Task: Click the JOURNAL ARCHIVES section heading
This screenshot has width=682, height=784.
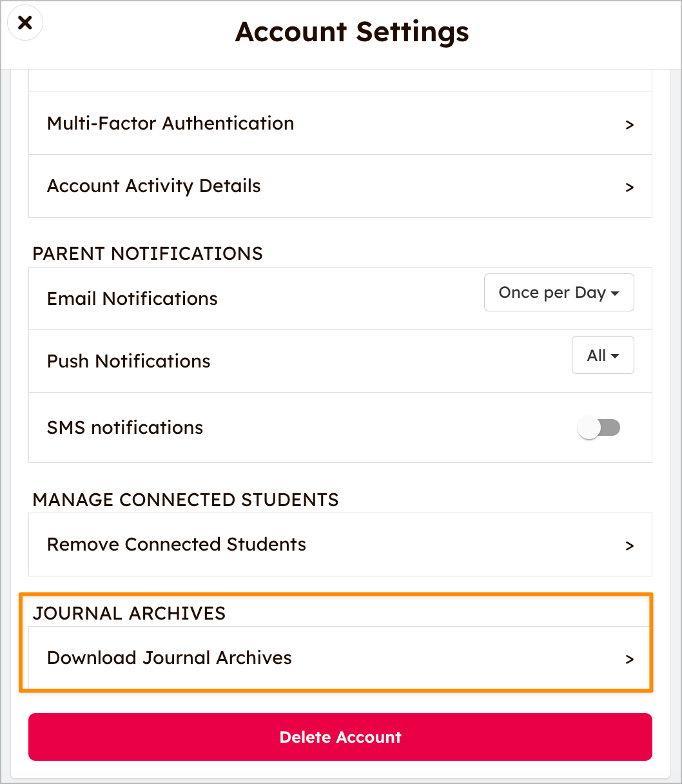Action: coord(129,614)
